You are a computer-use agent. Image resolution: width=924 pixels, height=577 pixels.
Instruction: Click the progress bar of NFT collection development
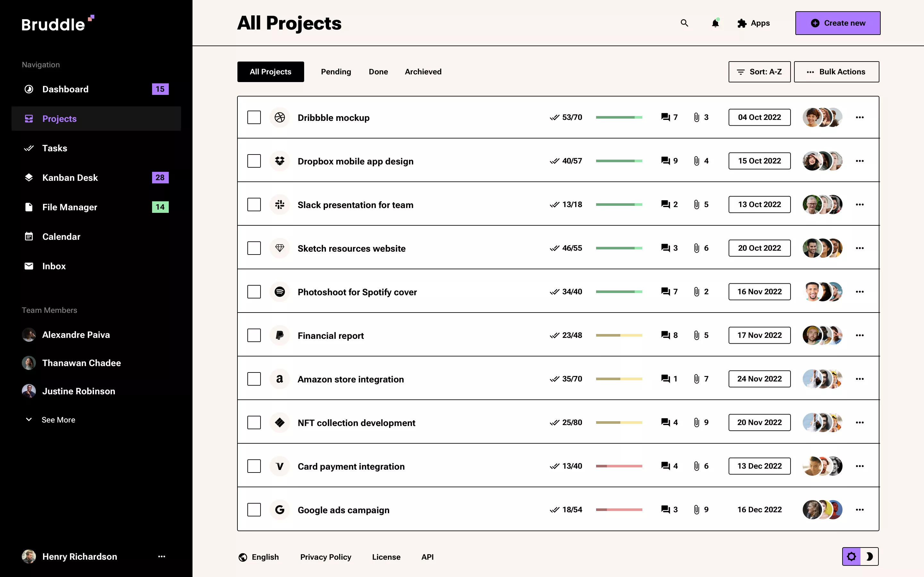[x=619, y=422]
